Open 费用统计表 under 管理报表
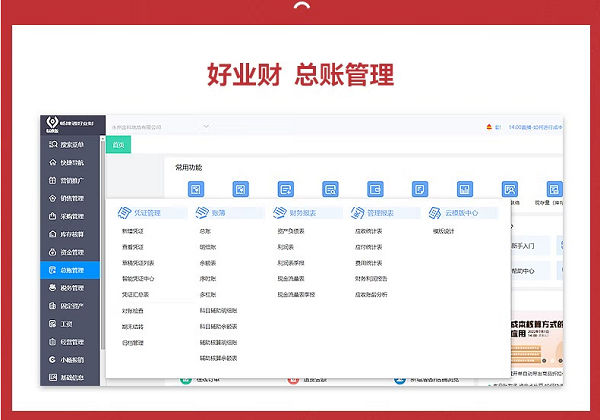 click(368, 263)
